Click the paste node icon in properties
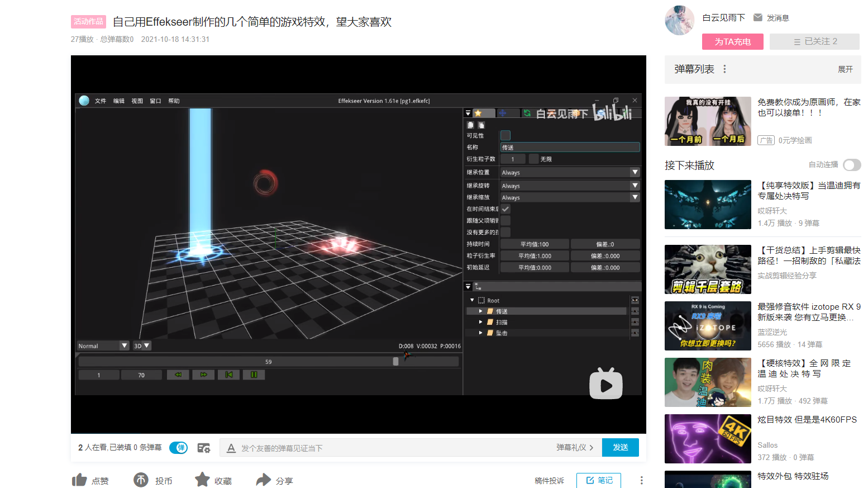 click(481, 125)
